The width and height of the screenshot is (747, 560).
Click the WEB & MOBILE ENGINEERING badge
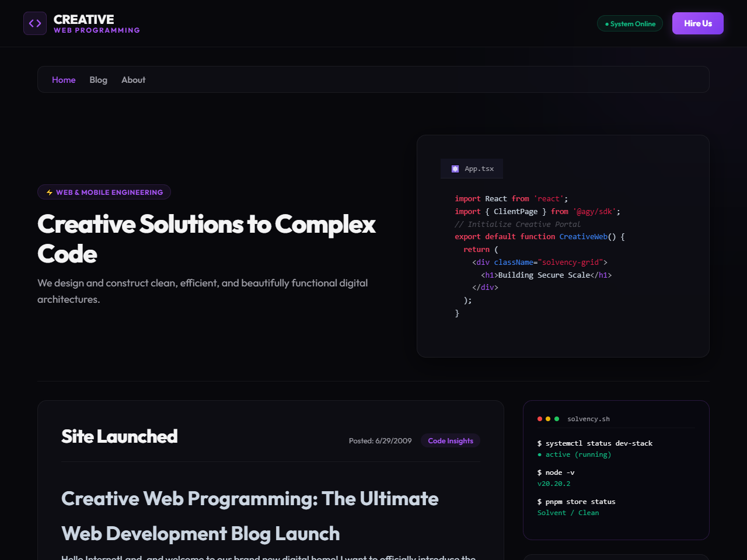pyautogui.click(x=104, y=192)
